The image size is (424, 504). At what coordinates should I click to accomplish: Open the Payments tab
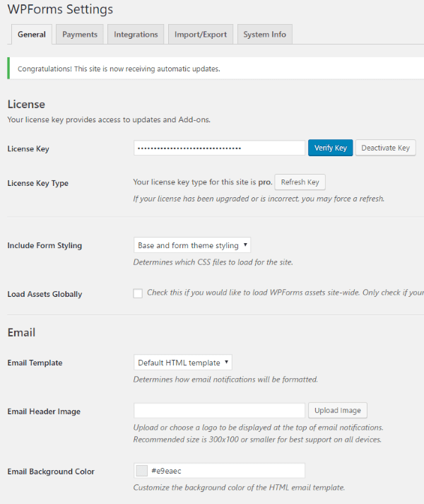click(80, 35)
